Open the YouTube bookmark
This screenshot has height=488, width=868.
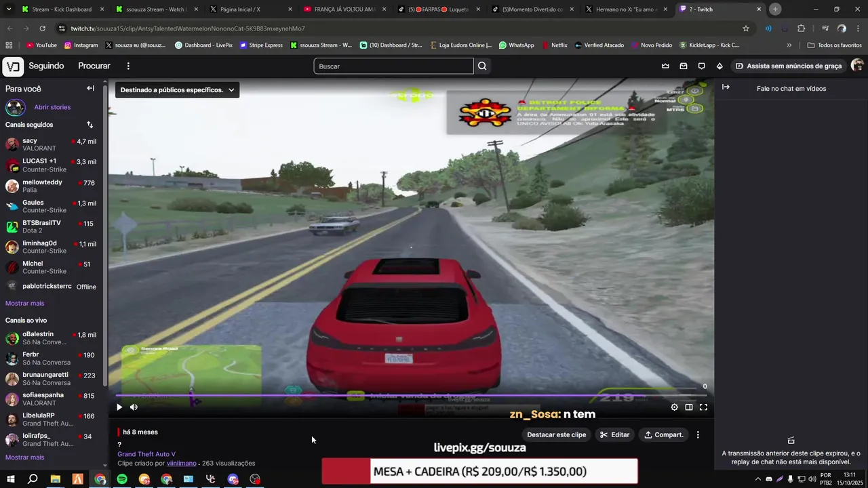[41, 45]
